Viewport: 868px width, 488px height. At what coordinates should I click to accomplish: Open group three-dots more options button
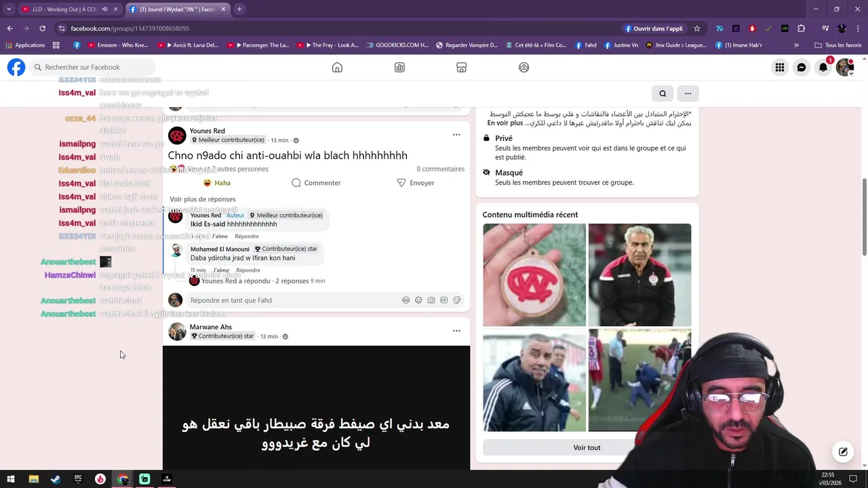tap(688, 94)
